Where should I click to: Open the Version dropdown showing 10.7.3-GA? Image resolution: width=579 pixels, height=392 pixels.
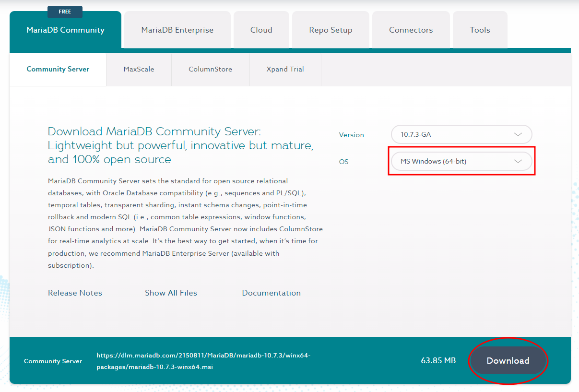tap(461, 134)
